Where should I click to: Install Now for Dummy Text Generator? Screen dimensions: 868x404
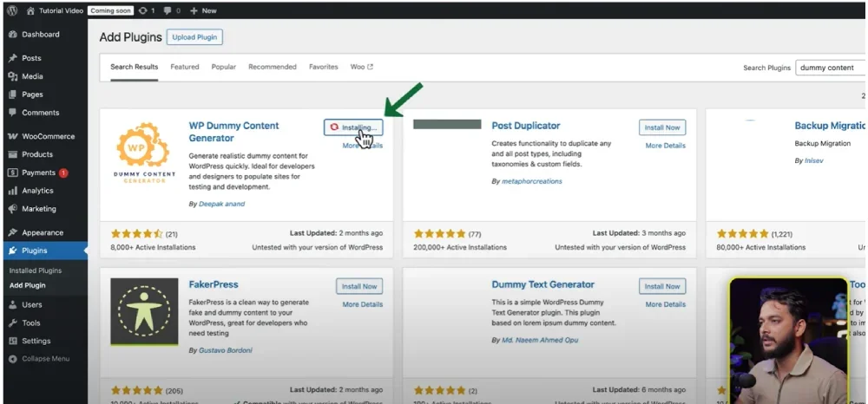click(x=662, y=286)
